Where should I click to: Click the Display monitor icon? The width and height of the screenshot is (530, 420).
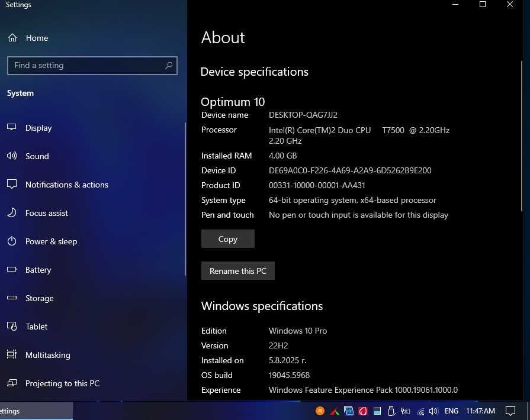12,127
